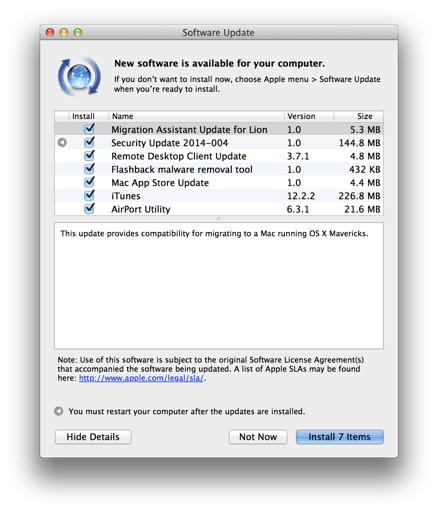Viewport: 438px width, 513px height.
Task: Uncheck the Security Update 2014-004 checkbox
Action: [89, 142]
